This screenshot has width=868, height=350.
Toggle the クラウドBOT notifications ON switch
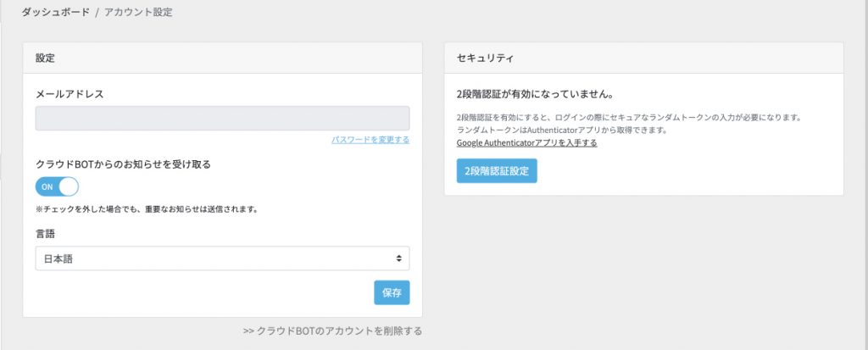[x=57, y=186]
